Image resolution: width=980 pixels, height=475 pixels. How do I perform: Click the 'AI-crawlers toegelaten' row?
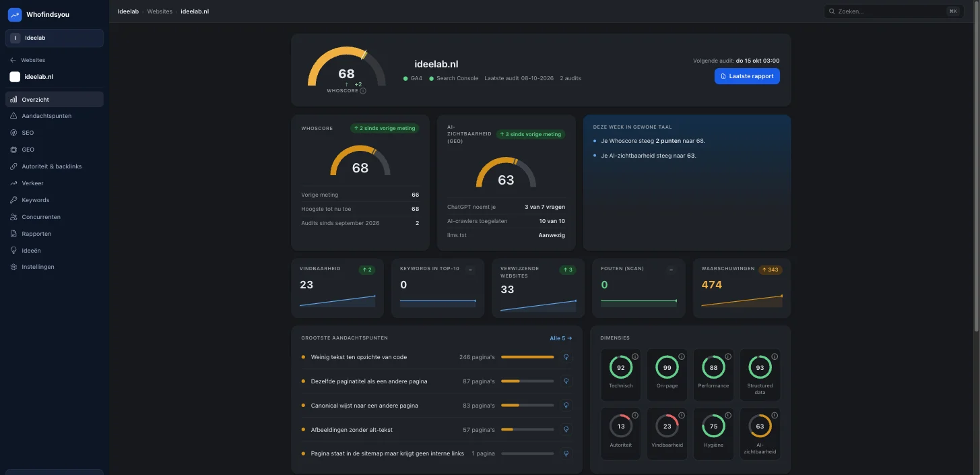(x=506, y=221)
